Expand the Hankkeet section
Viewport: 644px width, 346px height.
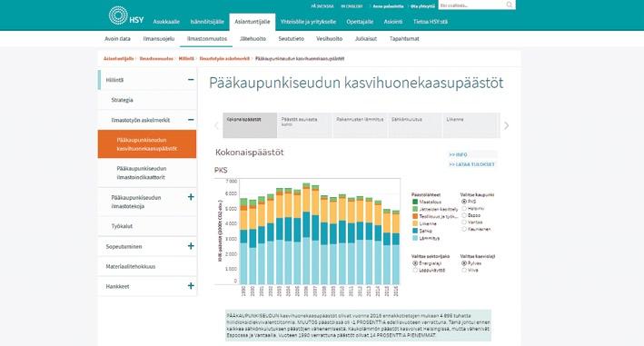coord(191,286)
